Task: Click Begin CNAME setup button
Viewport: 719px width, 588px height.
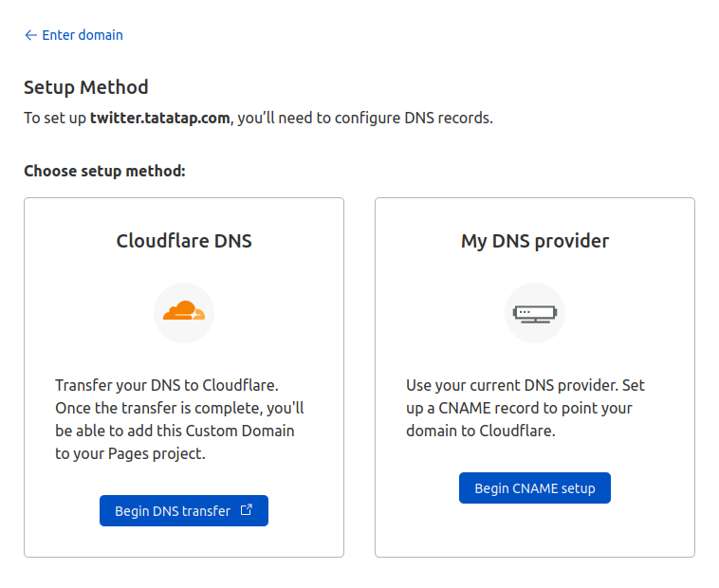Action: point(535,488)
